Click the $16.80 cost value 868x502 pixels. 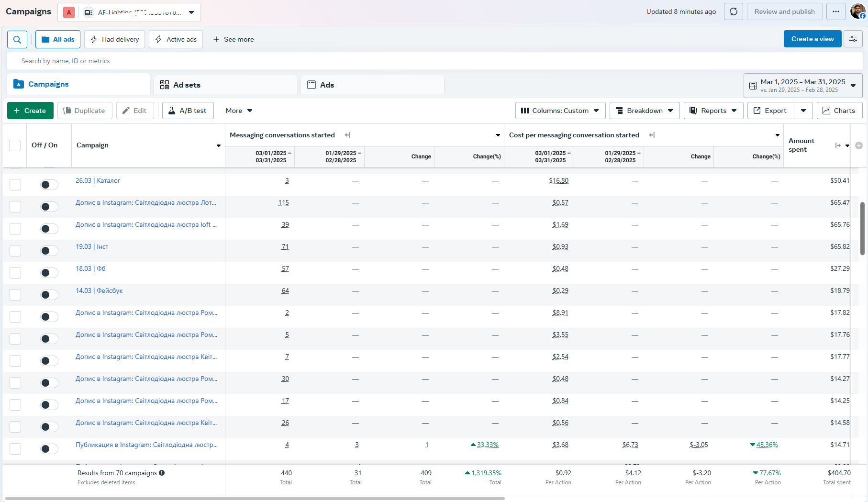559,180
